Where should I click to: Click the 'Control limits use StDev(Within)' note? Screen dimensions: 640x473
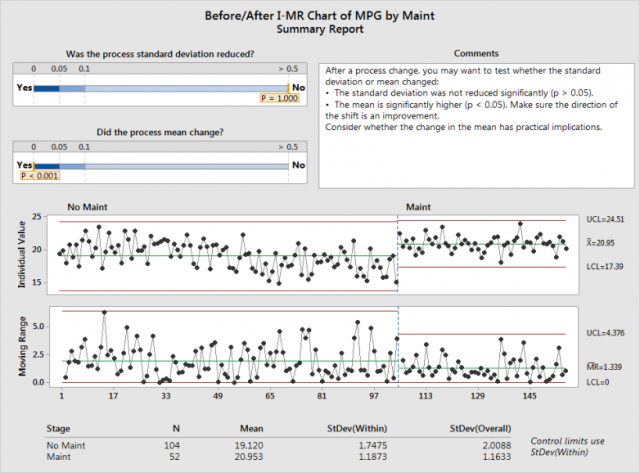[x=567, y=446]
